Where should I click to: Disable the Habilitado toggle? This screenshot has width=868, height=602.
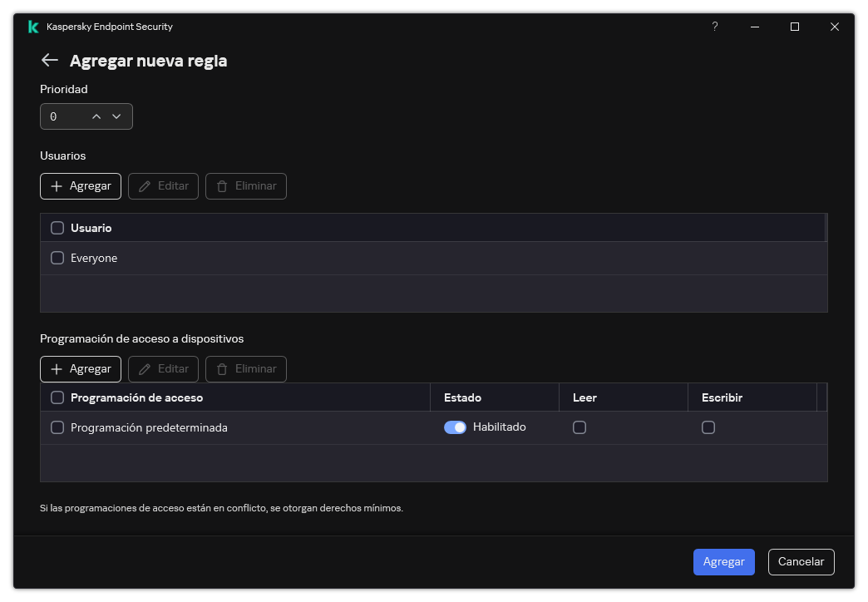click(x=456, y=427)
